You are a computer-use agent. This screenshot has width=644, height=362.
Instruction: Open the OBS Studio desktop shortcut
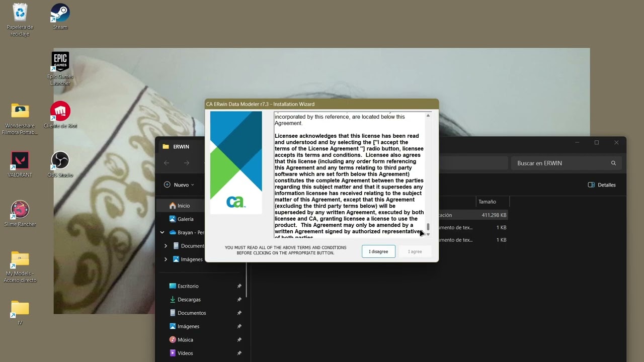click(x=60, y=164)
